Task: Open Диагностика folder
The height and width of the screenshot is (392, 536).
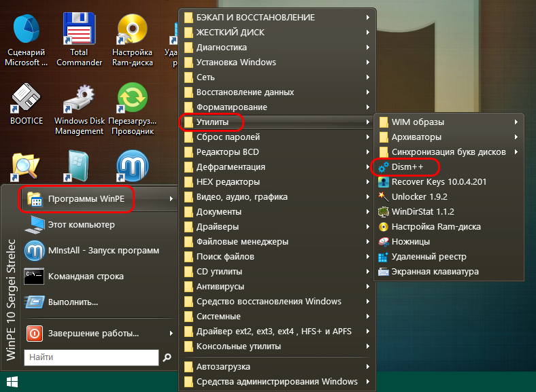Action: pos(278,48)
